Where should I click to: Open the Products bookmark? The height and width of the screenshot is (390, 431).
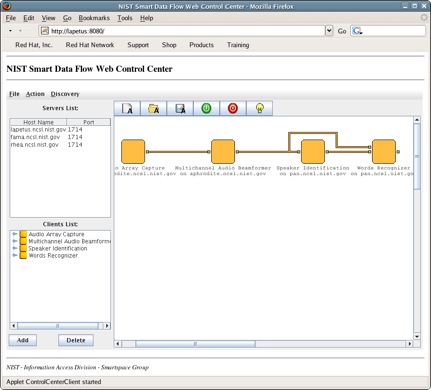pyautogui.click(x=201, y=45)
